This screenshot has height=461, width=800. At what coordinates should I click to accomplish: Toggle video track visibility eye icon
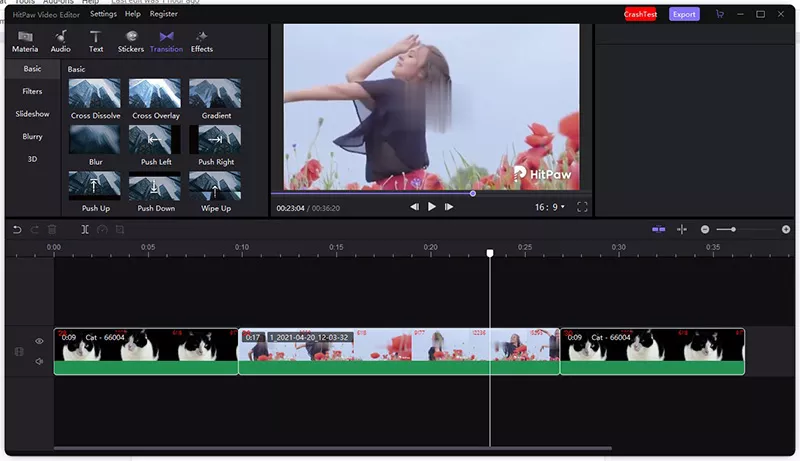[40, 341]
